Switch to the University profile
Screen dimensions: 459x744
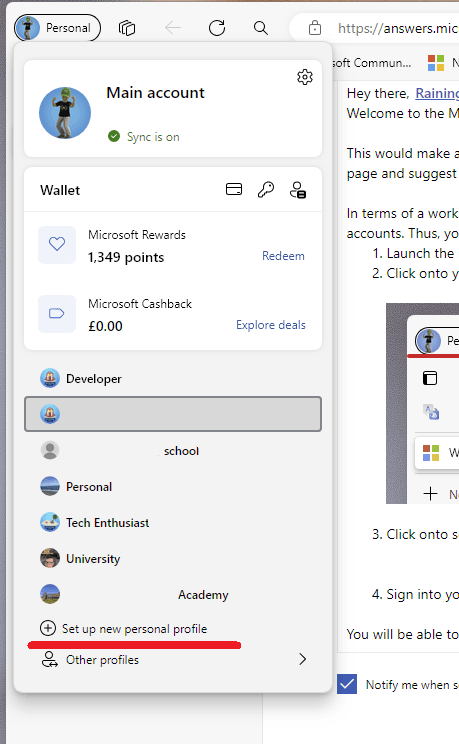click(173, 558)
